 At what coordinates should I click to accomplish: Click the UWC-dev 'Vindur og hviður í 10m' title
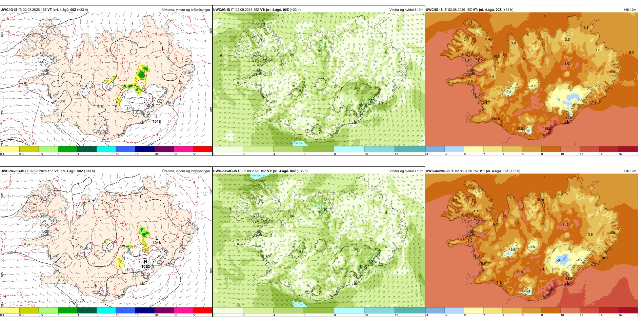pyautogui.click(x=406, y=171)
